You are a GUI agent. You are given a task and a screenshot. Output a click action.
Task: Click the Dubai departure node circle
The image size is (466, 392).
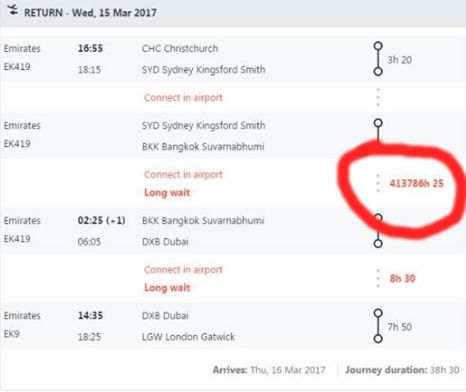tap(378, 313)
